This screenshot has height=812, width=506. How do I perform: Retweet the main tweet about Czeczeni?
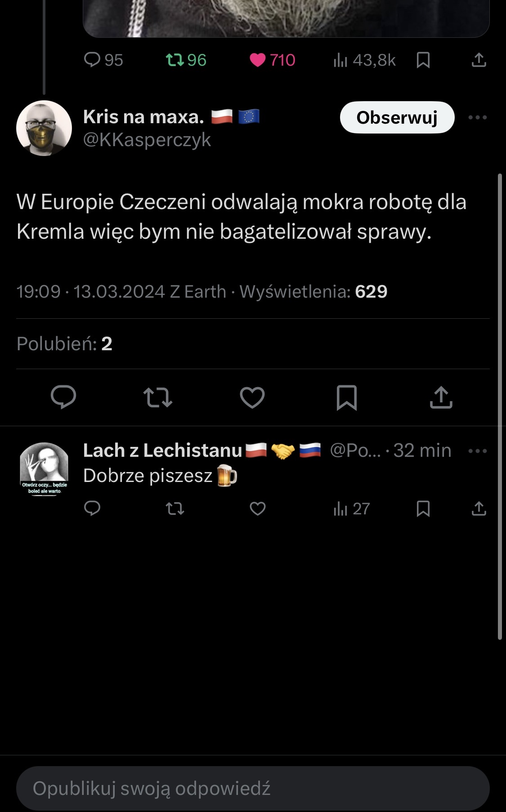[158, 397]
